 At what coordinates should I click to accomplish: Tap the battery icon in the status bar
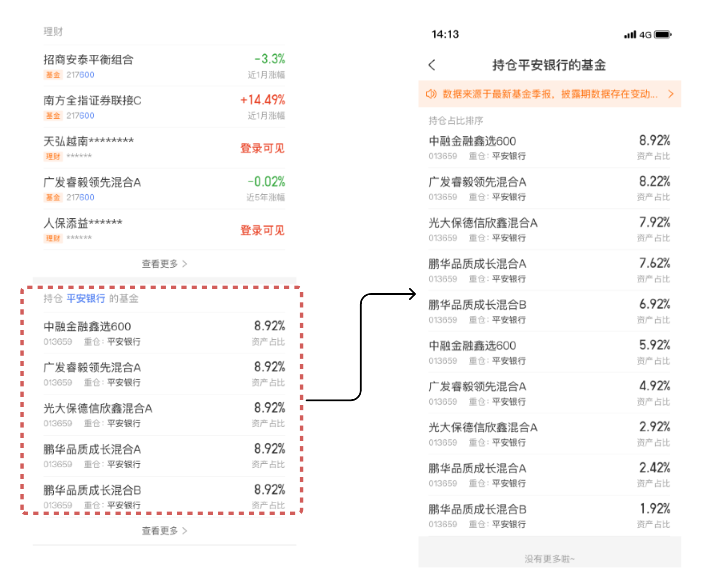click(x=663, y=34)
